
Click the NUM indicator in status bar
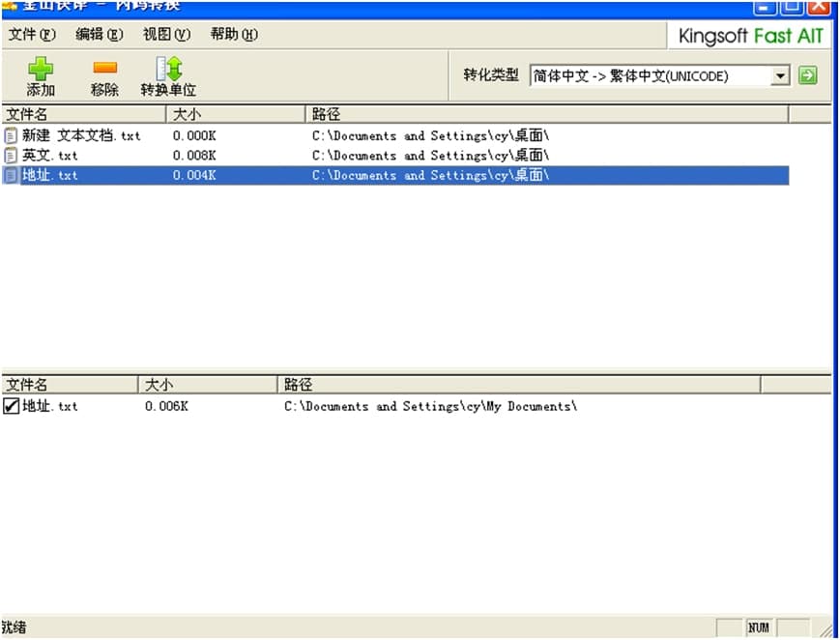tap(758, 627)
